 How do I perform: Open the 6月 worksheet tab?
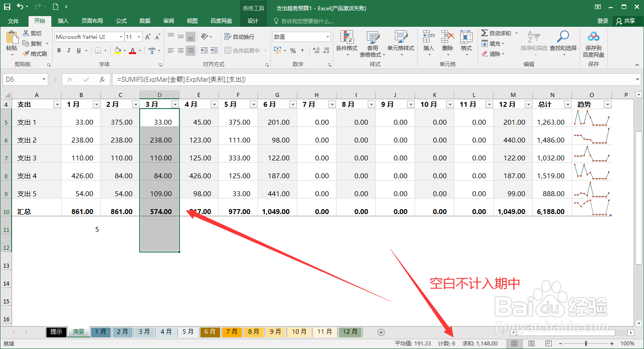pos(210,332)
